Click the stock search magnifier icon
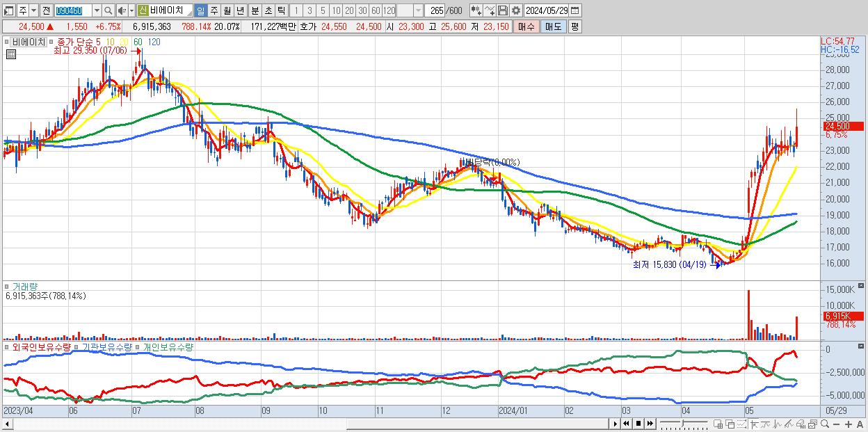Viewport: 868px width, 432px height. [108, 10]
